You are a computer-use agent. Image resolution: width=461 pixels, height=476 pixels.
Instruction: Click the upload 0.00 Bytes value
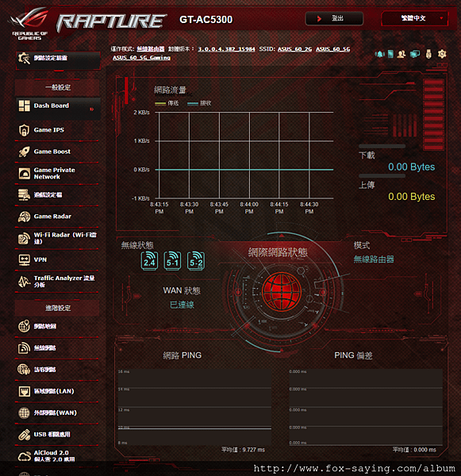click(412, 197)
